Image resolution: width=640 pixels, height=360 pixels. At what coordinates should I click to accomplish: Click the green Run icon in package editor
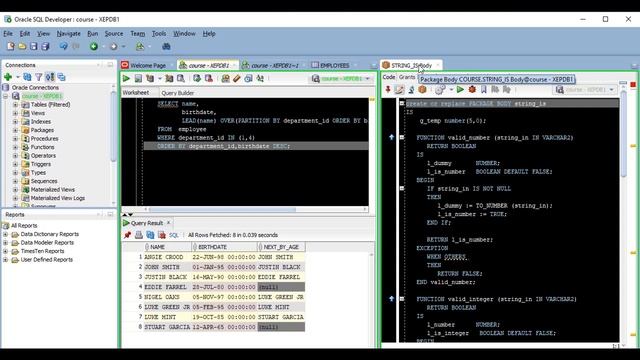point(460,89)
